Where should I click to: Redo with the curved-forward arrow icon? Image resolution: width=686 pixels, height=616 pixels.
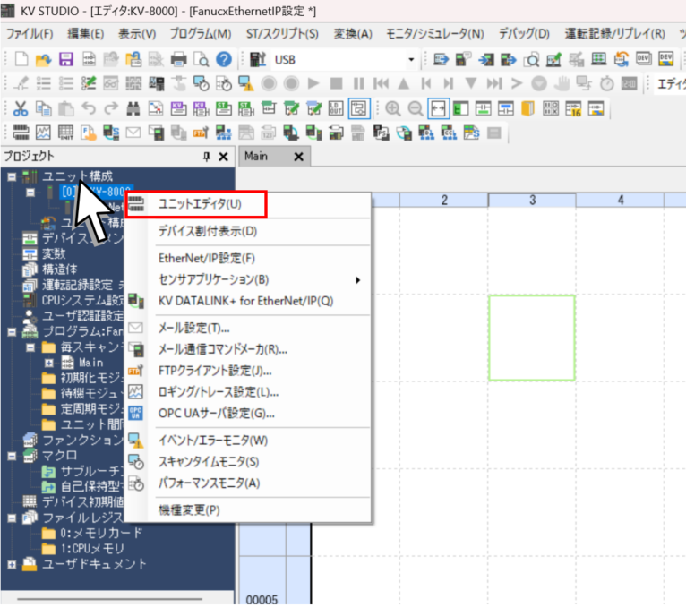coord(111,108)
